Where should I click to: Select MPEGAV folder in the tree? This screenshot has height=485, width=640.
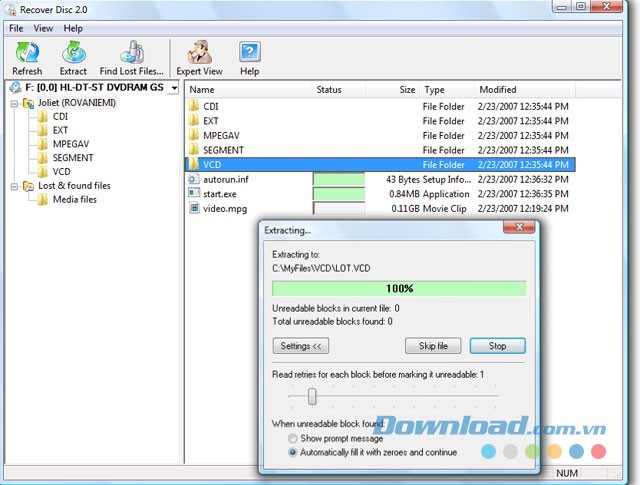point(71,144)
